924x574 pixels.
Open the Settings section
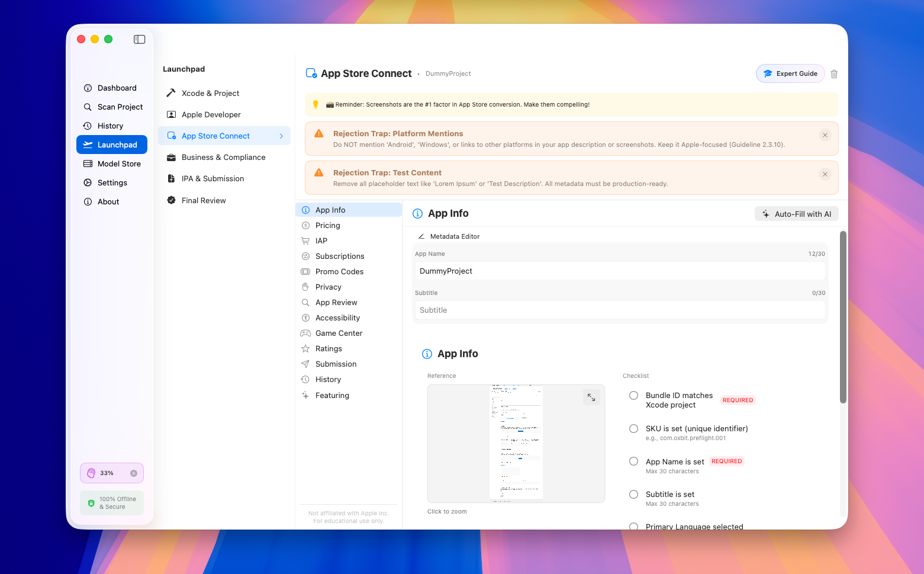[x=112, y=182]
